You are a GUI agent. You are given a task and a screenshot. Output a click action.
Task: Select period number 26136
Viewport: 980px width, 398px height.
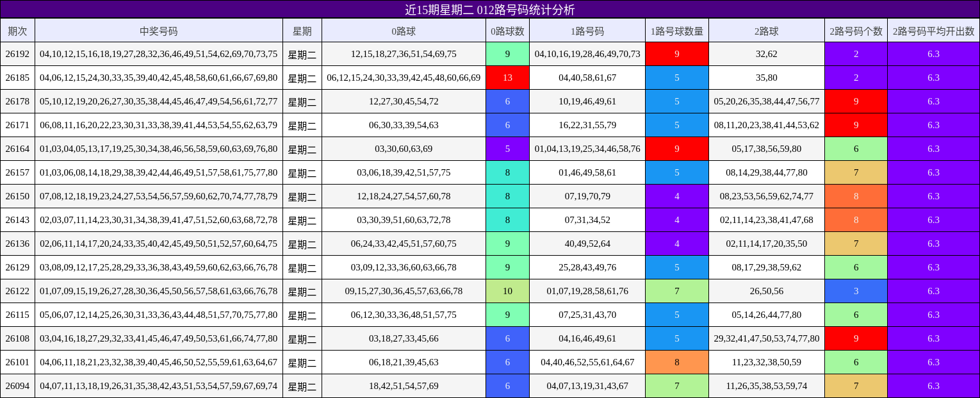(x=17, y=244)
